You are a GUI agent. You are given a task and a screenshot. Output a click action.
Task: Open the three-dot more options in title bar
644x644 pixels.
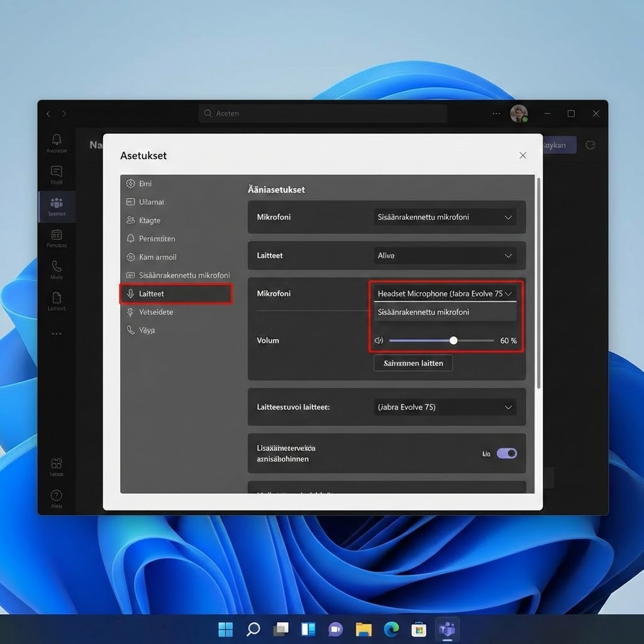tap(496, 114)
